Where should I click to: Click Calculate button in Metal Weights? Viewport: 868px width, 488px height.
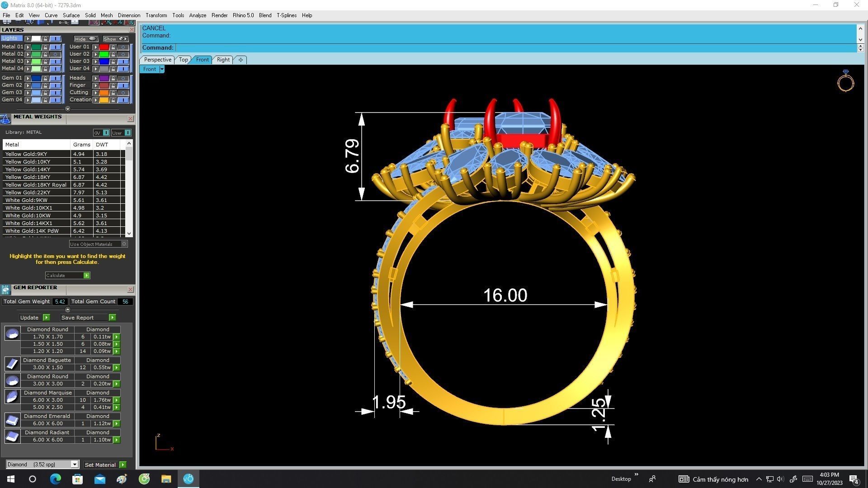click(x=67, y=275)
